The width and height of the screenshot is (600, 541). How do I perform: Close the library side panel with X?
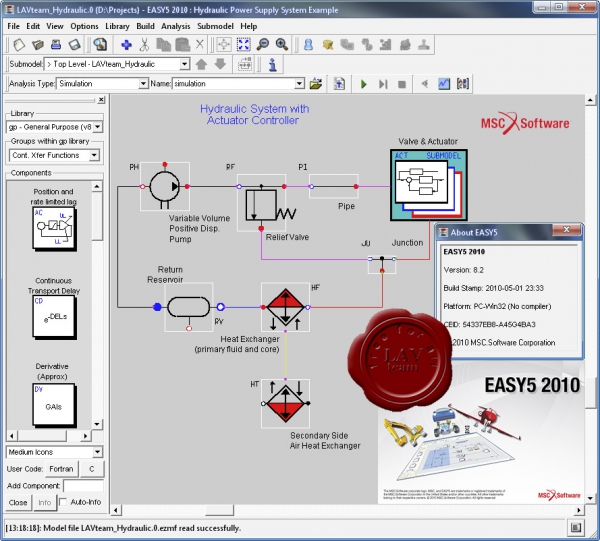point(101,100)
